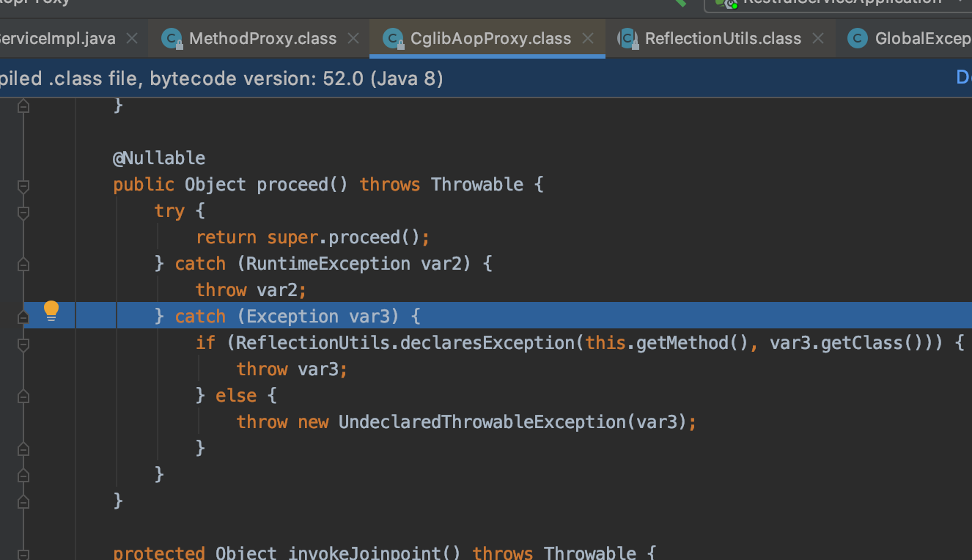Click the banner link at the right edge
This screenshot has width=972, height=560.
(964, 78)
